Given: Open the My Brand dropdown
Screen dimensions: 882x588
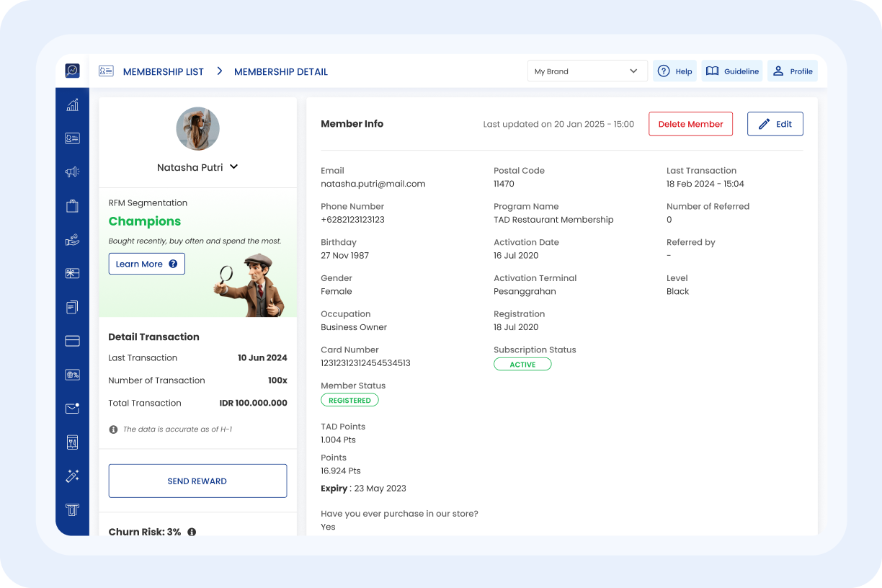Looking at the screenshot, I should [x=587, y=71].
